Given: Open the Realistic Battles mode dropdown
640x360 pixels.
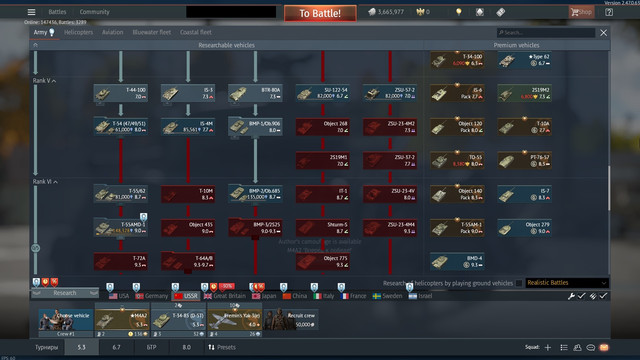Looking at the screenshot, I should coord(567,283).
